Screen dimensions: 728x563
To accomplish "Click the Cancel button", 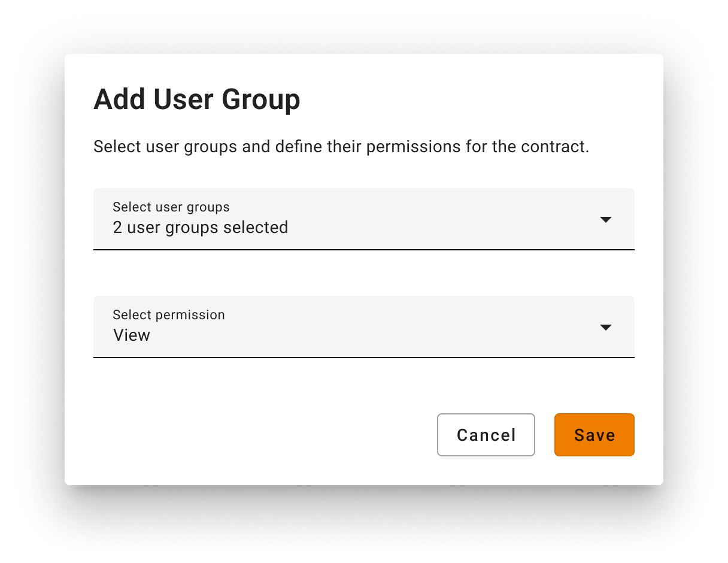I will click(486, 435).
